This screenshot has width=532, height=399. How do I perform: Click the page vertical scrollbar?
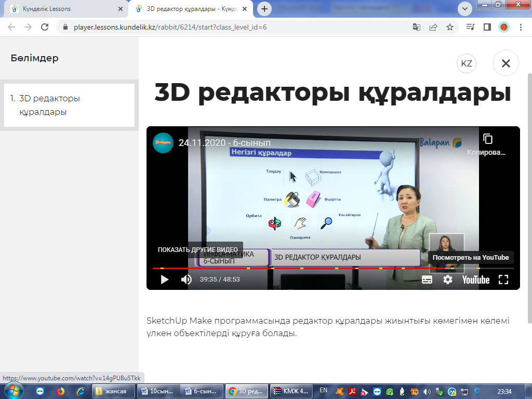(529, 198)
